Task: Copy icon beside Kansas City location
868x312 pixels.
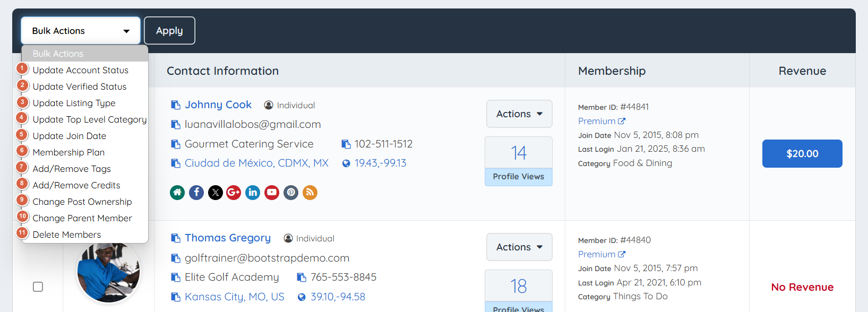Action: click(x=176, y=297)
